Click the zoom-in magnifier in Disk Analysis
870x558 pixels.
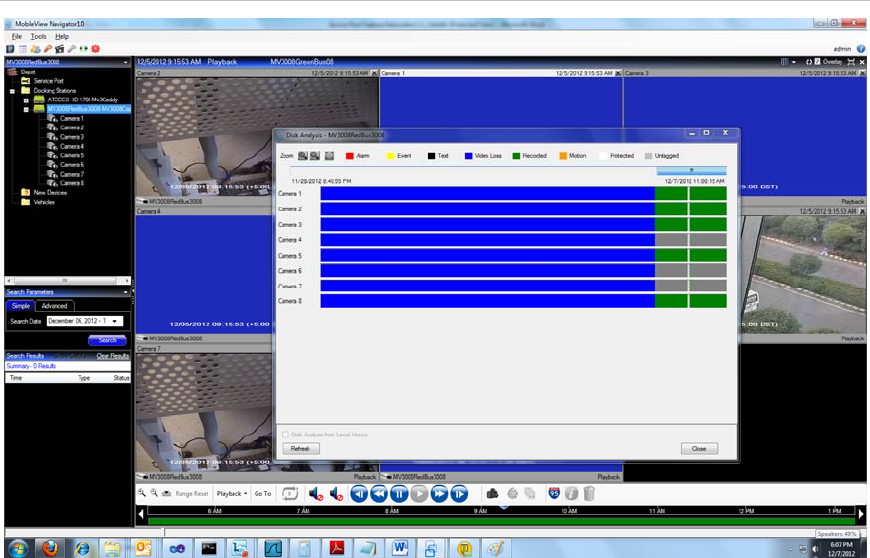coord(302,156)
